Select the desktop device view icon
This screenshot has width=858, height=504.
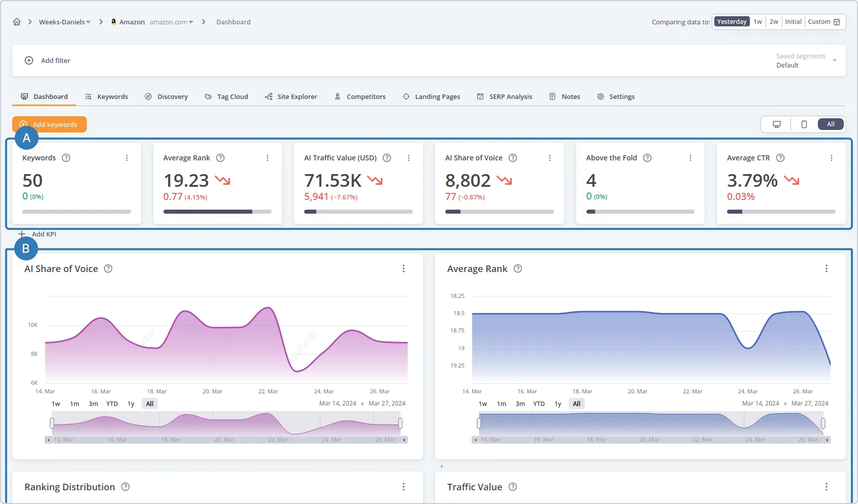point(776,124)
